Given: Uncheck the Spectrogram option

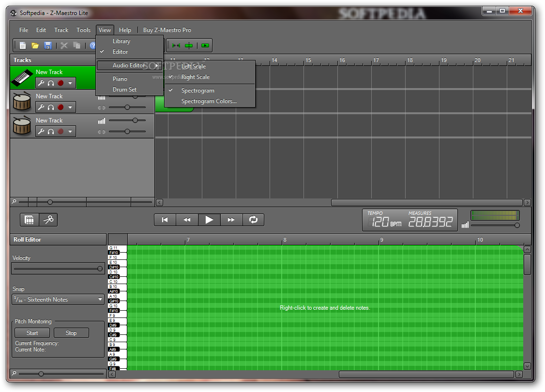Looking at the screenshot, I should click(210, 90).
